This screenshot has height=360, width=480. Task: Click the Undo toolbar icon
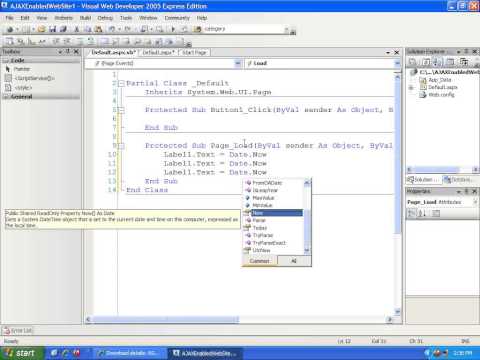(x=112, y=29)
